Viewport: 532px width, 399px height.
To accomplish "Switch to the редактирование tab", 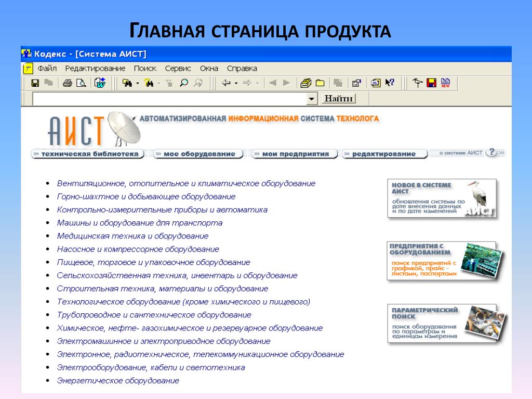I will pos(384,154).
